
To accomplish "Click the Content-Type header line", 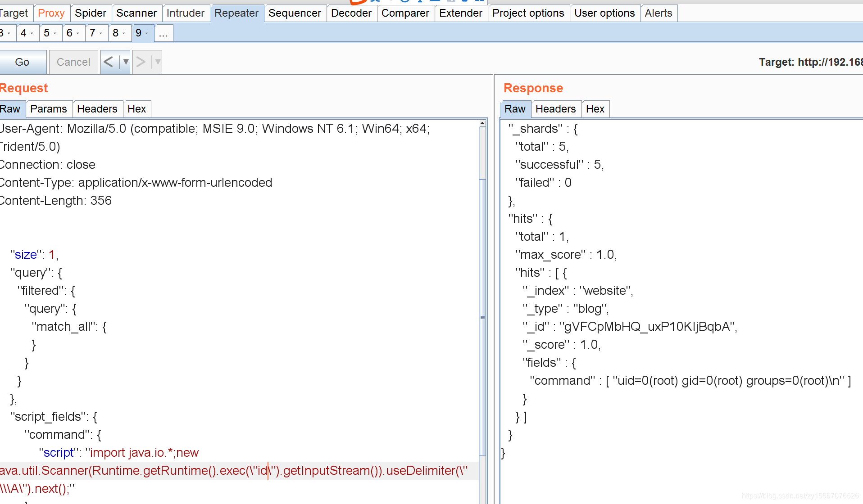I will [x=136, y=183].
